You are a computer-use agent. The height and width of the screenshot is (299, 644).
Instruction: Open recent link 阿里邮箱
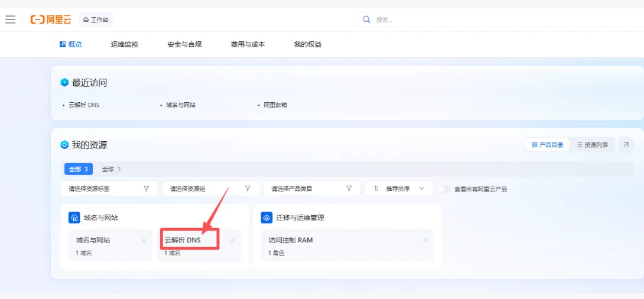tap(275, 105)
